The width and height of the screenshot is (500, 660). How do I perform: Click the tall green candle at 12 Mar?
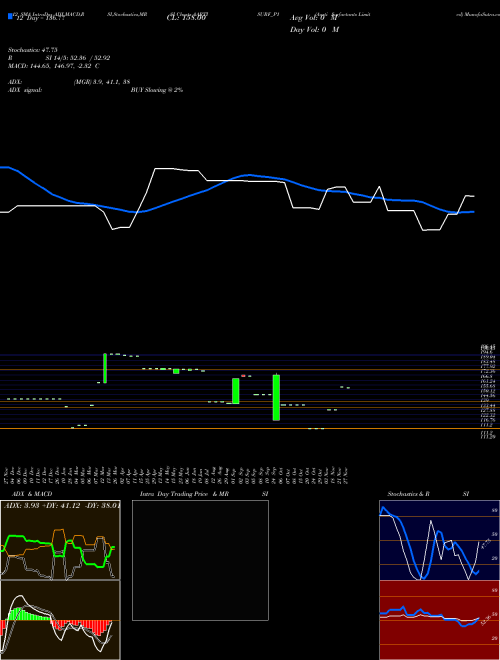point(105,368)
